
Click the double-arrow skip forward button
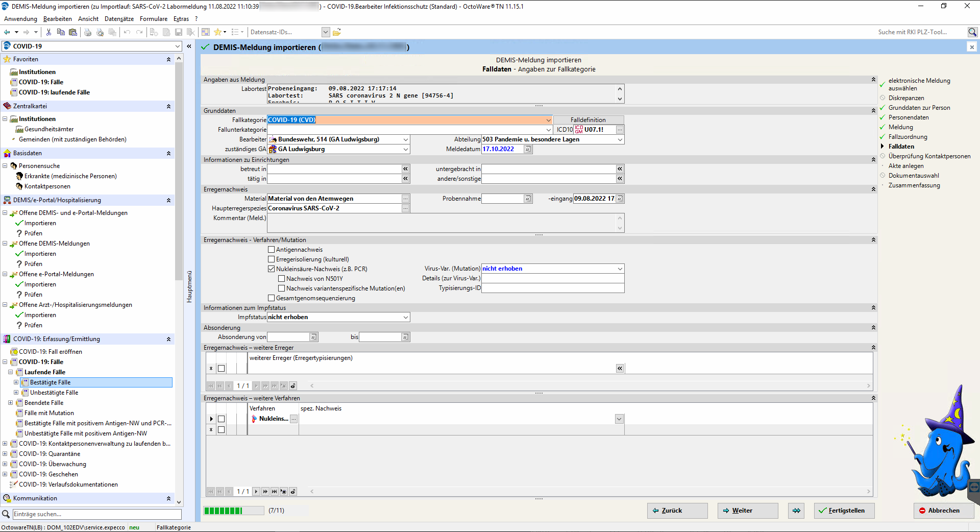pyautogui.click(x=796, y=511)
